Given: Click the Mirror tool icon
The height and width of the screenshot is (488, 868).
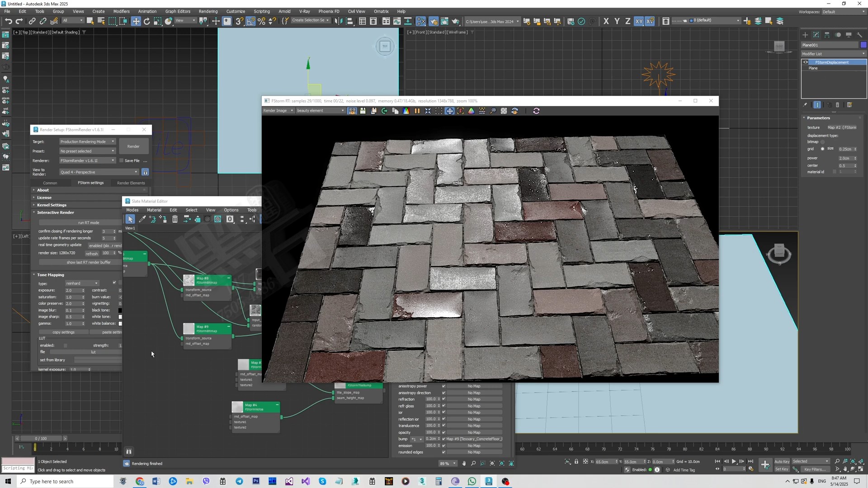Looking at the screenshot, I should point(339,21).
